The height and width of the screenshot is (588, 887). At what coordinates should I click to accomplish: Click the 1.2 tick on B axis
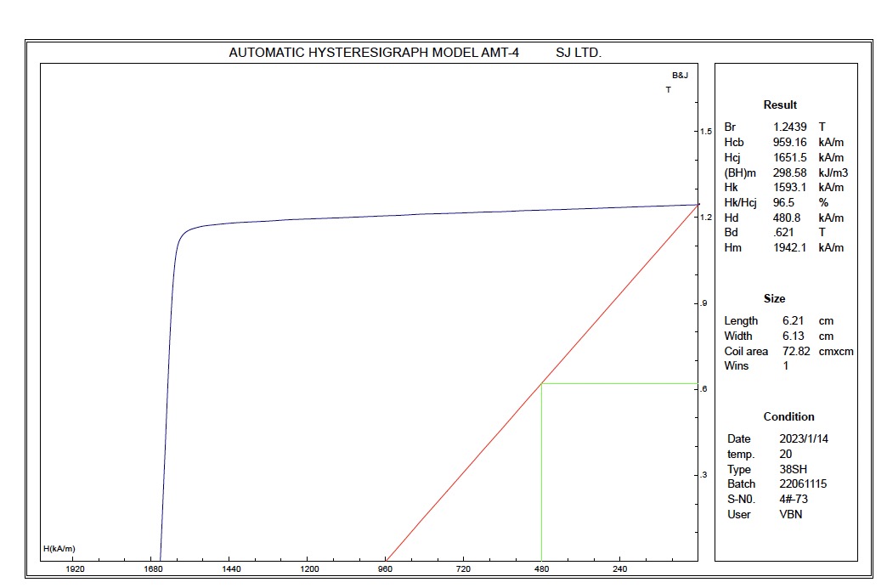click(706, 218)
